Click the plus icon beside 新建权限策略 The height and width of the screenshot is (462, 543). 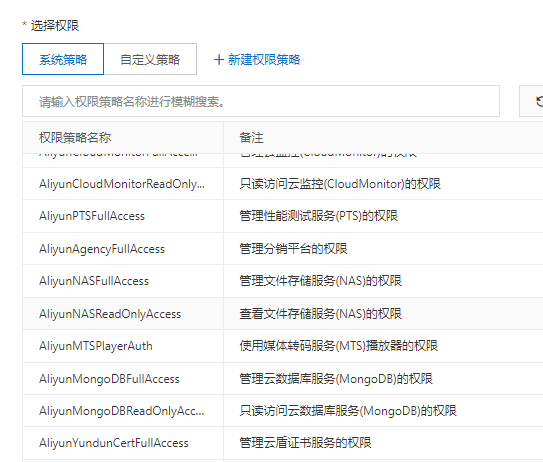(219, 60)
